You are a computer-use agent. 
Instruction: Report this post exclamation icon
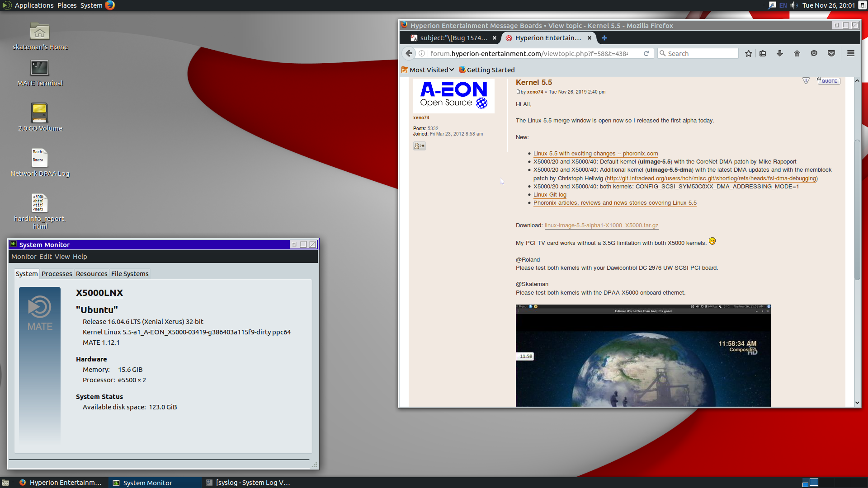tap(806, 80)
